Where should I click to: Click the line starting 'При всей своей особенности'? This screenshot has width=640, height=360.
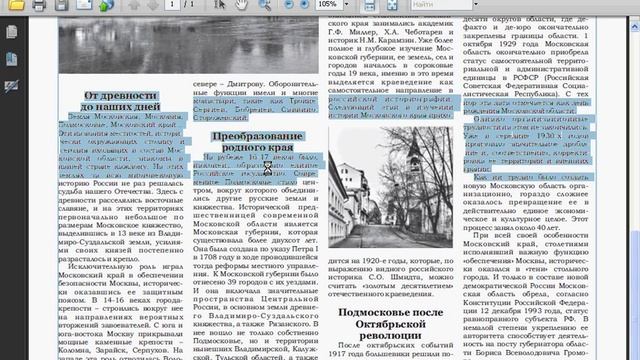531,235
